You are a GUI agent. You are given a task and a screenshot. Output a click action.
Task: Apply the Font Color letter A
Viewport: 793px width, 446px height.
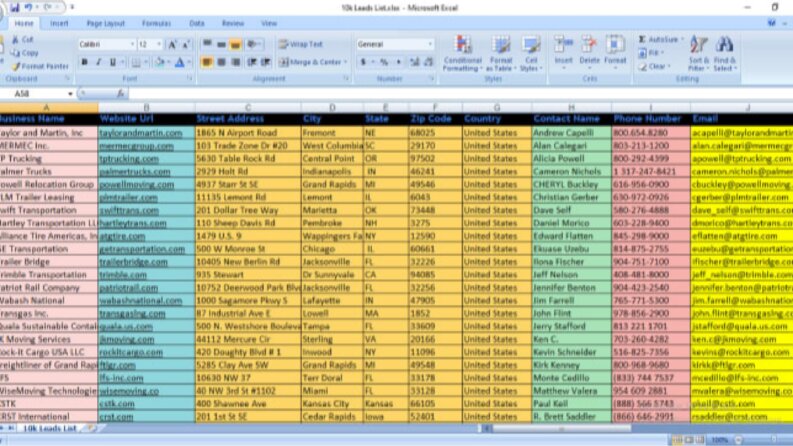tap(179, 62)
